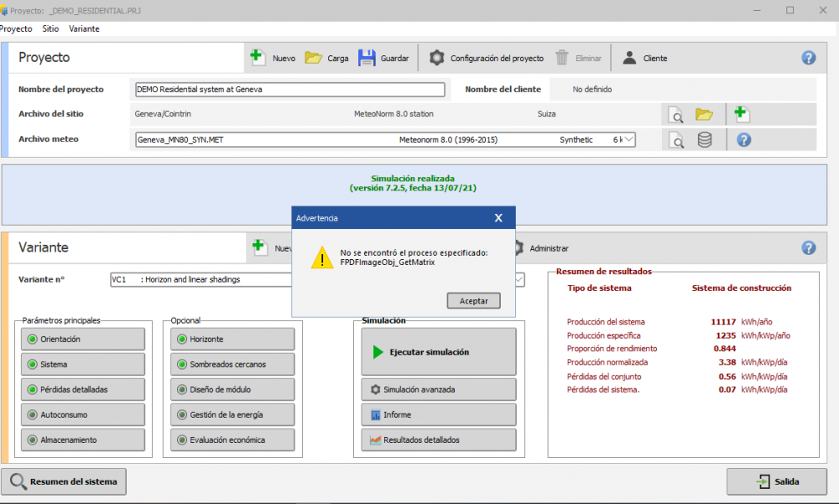839x504 pixels.
Task: Open the Orientación parameters button
Action: (x=81, y=340)
